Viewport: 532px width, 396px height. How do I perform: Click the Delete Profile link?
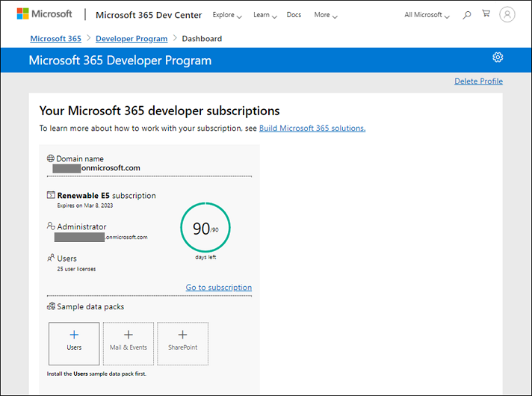click(x=478, y=81)
